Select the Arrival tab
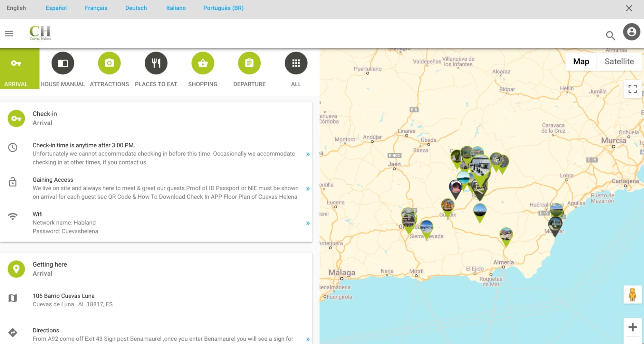The height and width of the screenshot is (344, 644). tap(20, 69)
